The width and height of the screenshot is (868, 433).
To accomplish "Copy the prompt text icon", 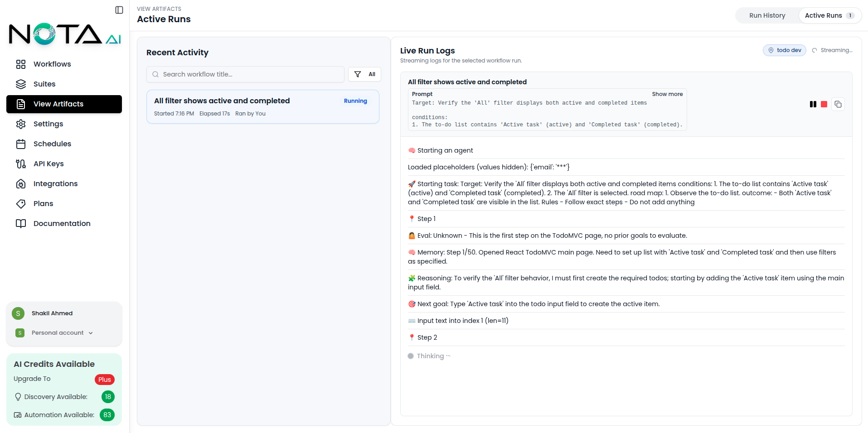I will pyautogui.click(x=838, y=104).
